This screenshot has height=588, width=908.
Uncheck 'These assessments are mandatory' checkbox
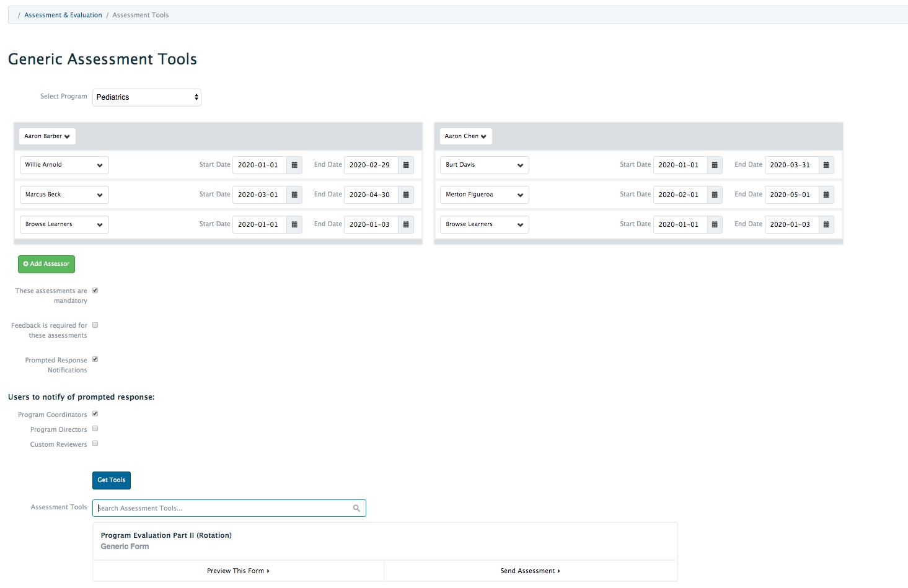pos(95,290)
